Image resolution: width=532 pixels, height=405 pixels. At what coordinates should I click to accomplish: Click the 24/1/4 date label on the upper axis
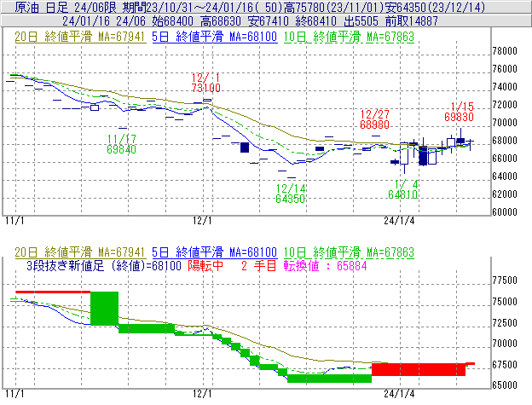[399, 221]
